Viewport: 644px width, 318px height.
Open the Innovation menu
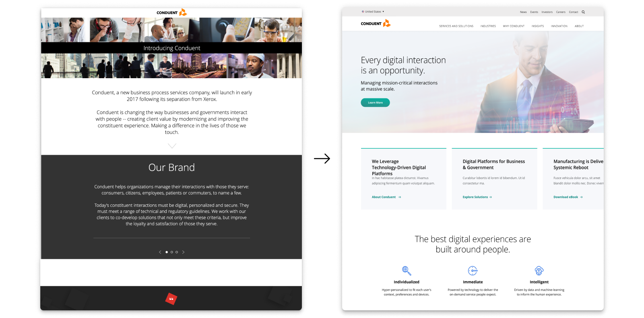tap(559, 26)
